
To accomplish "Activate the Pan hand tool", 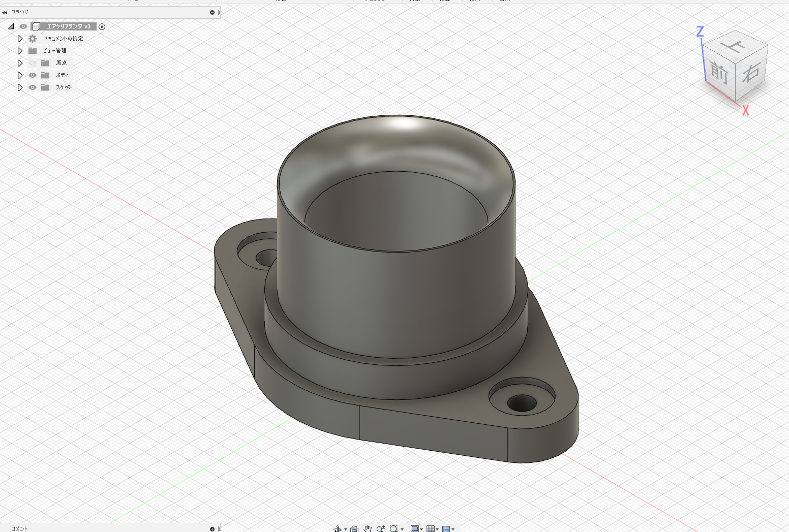I will click(368, 529).
